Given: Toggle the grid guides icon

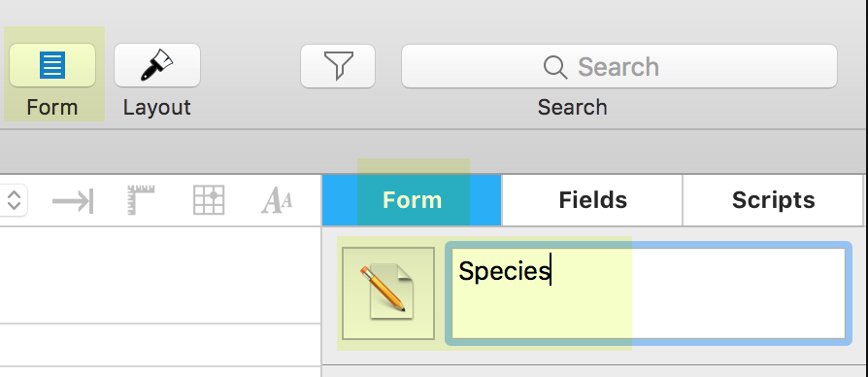Looking at the screenshot, I should pyautogui.click(x=209, y=200).
